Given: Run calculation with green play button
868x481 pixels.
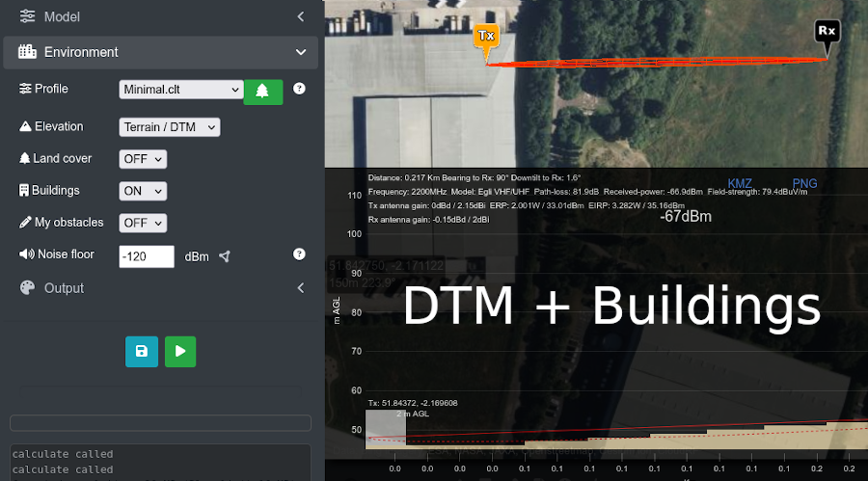Looking at the screenshot, I should tap(180, 352).
